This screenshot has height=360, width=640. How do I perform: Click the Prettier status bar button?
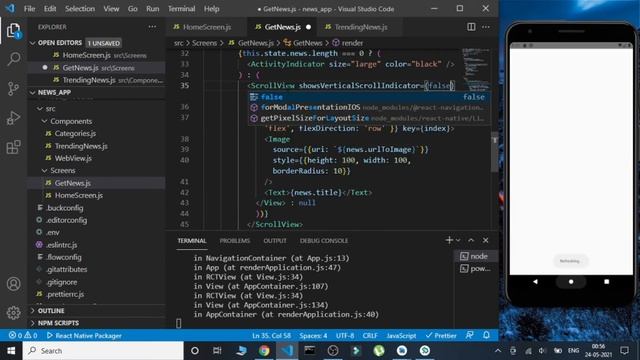[441, 336]
